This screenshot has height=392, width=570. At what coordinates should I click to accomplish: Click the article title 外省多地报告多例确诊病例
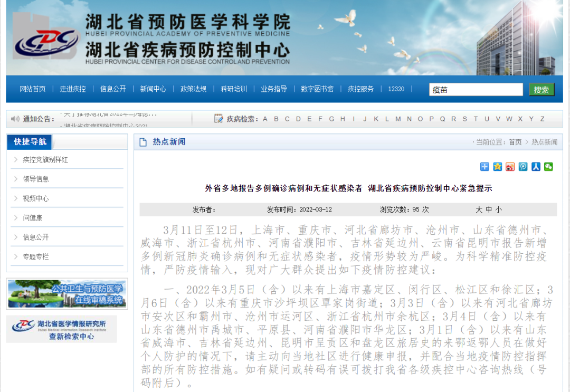click(348, 188)
